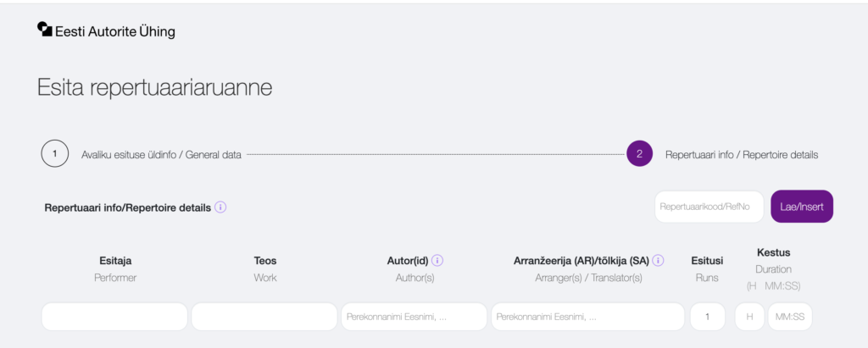
Task: Click the Eesti Autorite Ühing title text
Action: 115,31
